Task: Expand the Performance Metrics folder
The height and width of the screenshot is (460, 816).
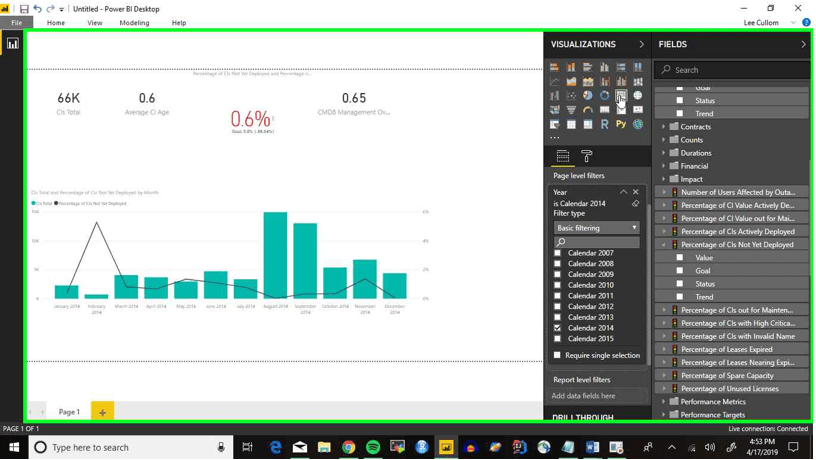Action: (664, 402)
